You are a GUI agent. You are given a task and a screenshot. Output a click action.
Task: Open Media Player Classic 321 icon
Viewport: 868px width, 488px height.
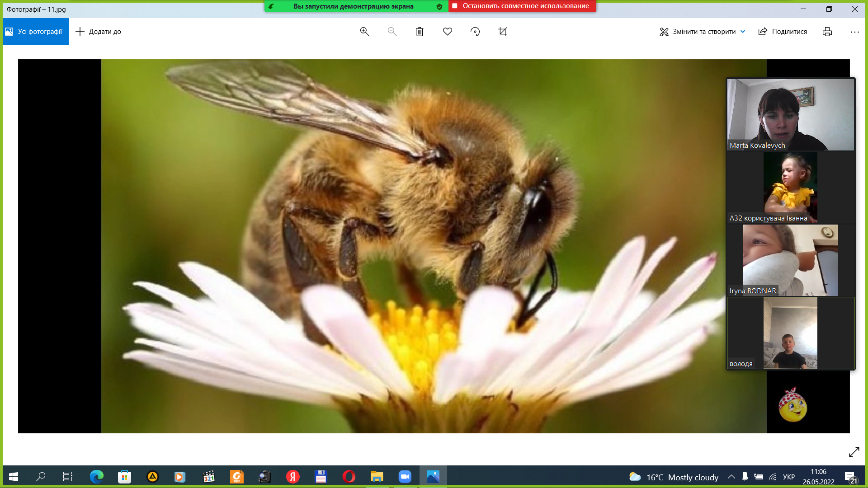208,477
